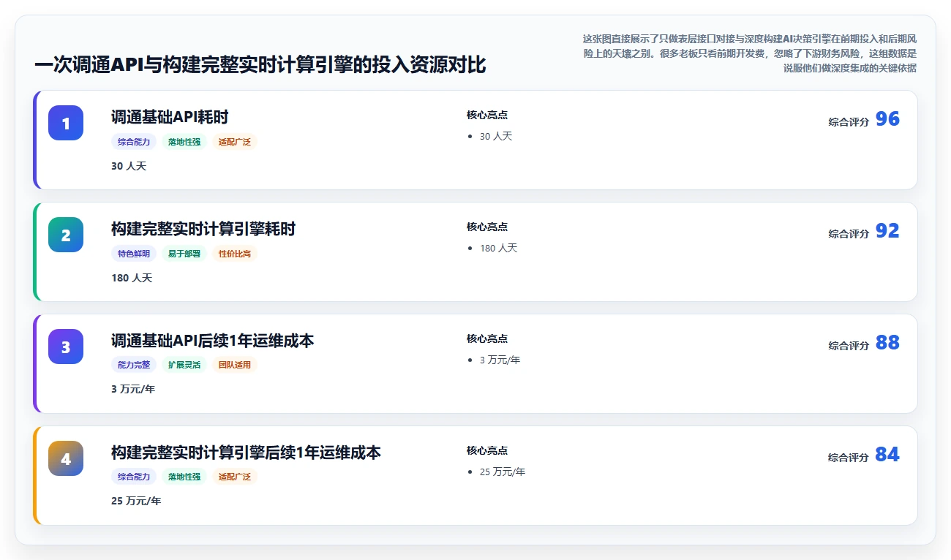Click 30 人天 bullet under 核心亮点
The height and width of the screenshot is (560, 951).
pyautogui.click(x=496, y=136)
